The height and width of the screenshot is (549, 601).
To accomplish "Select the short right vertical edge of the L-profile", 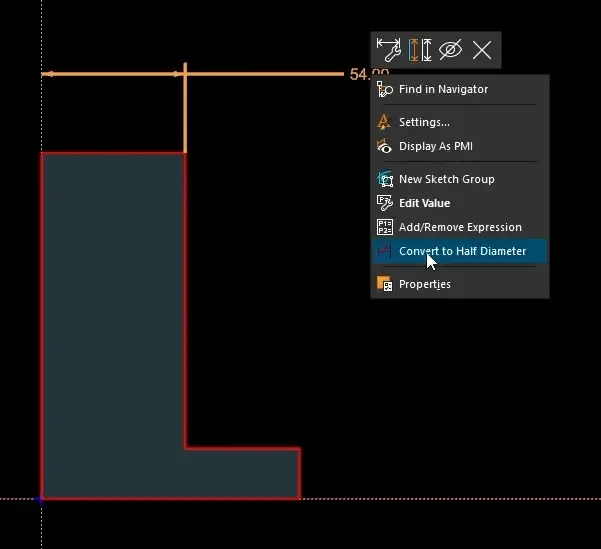I will (299, 473).
